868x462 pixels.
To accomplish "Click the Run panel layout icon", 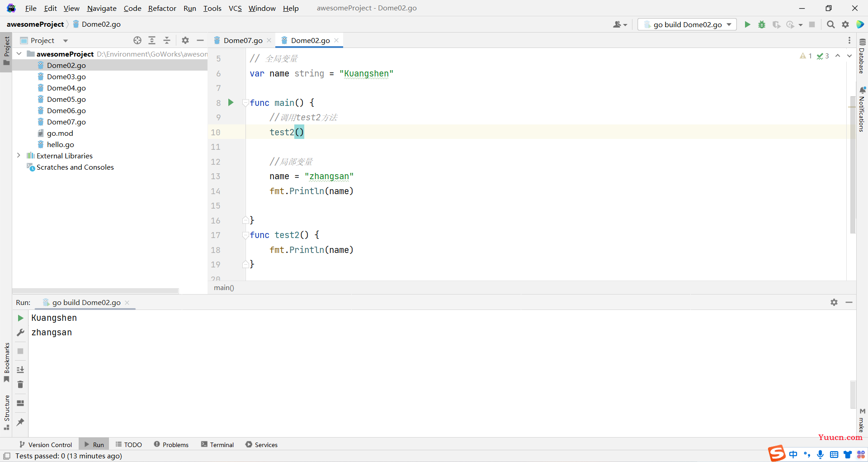I will click(20, 403).
